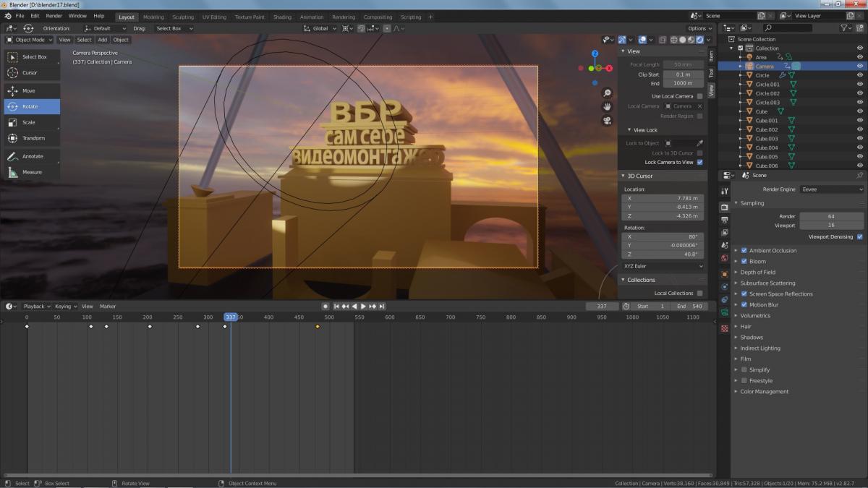Click the zoom magnifier viewport icon
The height and width of the screenshot is (488, 868).
pyautogui.click(x=608, y=93)
